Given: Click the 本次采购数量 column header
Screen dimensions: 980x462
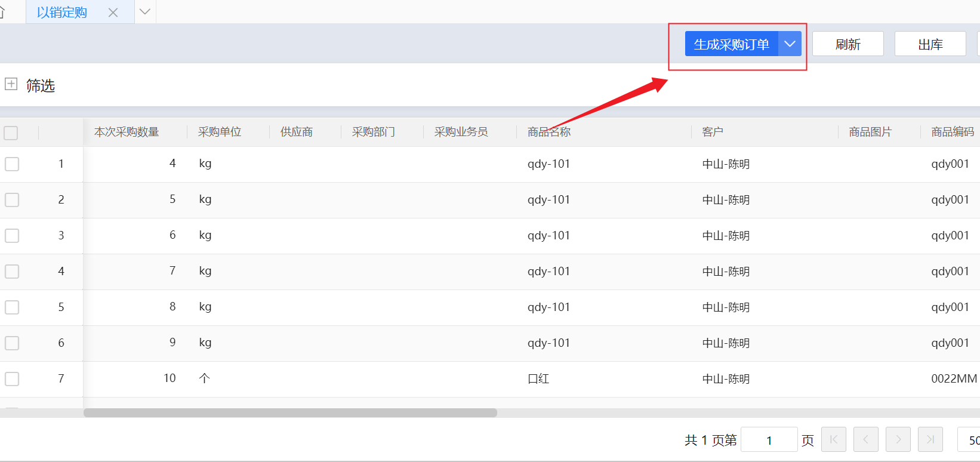Looking at the screenshot, I should [x=127, y=132].
